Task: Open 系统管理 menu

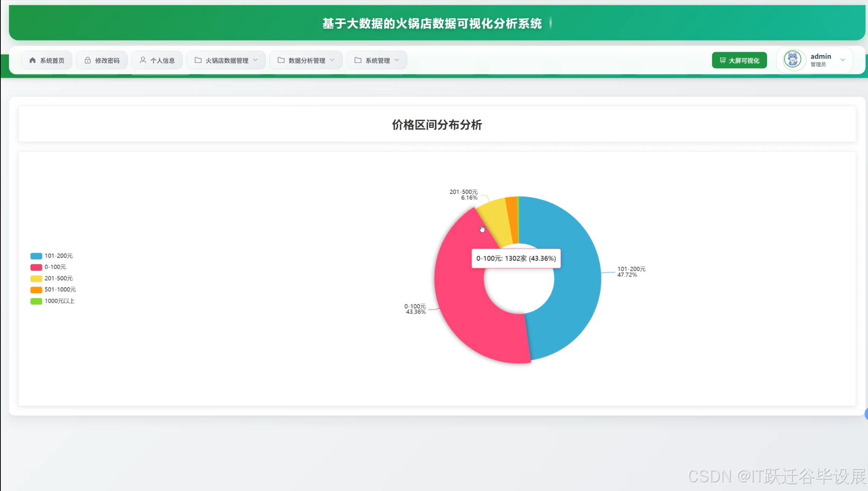Action: pyautogui.click(x=377, y=60)
